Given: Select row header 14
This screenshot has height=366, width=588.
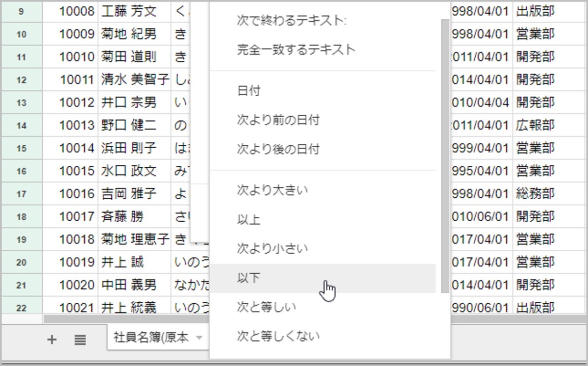Looking at the screenshot, I should click(x=22, y=125).
